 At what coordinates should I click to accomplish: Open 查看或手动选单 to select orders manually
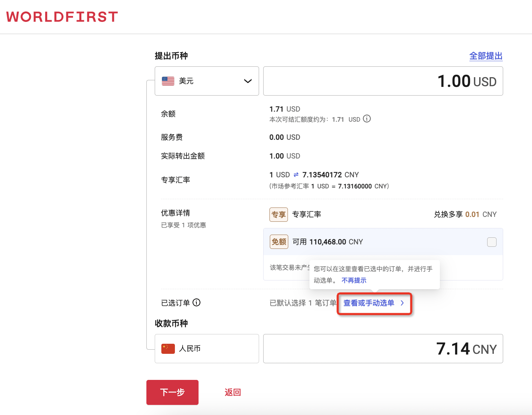[369, 303]
